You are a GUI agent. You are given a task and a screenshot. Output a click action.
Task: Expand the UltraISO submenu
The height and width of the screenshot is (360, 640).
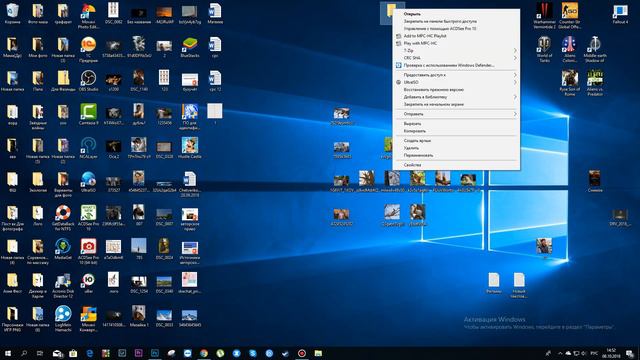456,82
